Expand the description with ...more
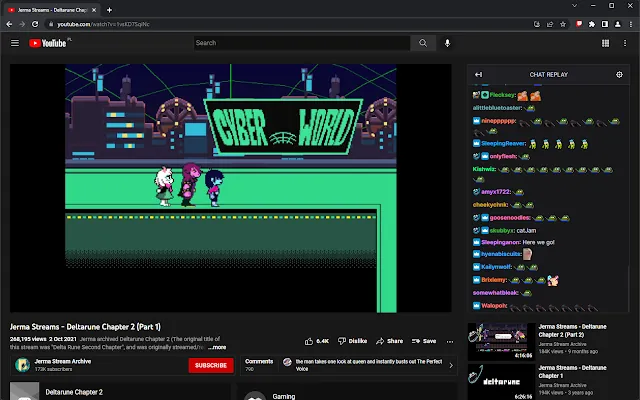The height and width of the screenshot is (400, 640). click(x=217, y=347)
